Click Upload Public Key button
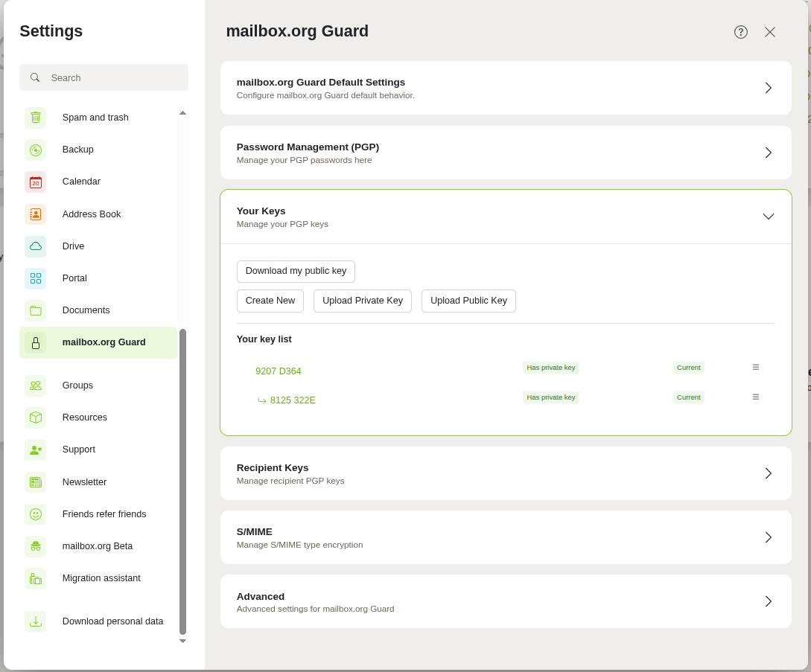Screen dimensions: 811x672 click(x=468, y=301)
